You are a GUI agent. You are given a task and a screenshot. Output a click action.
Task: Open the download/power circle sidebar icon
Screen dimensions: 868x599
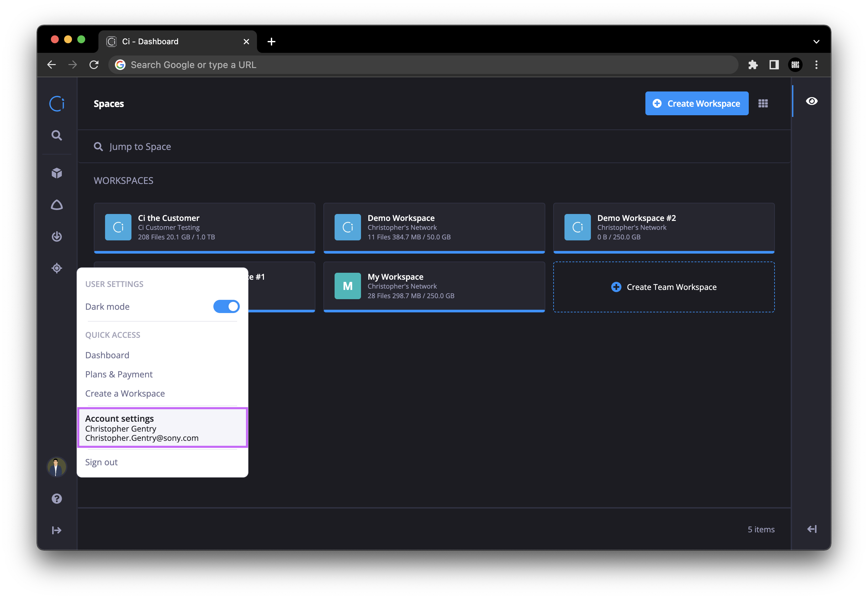(x=57, y=236)
